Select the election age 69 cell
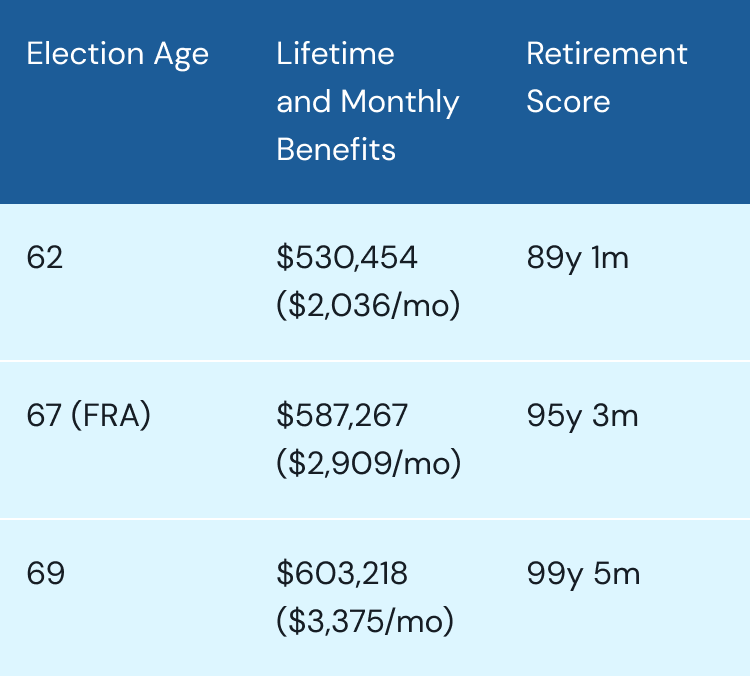The width and height of the screenshot is (750, 676). [x=45, y=574]
